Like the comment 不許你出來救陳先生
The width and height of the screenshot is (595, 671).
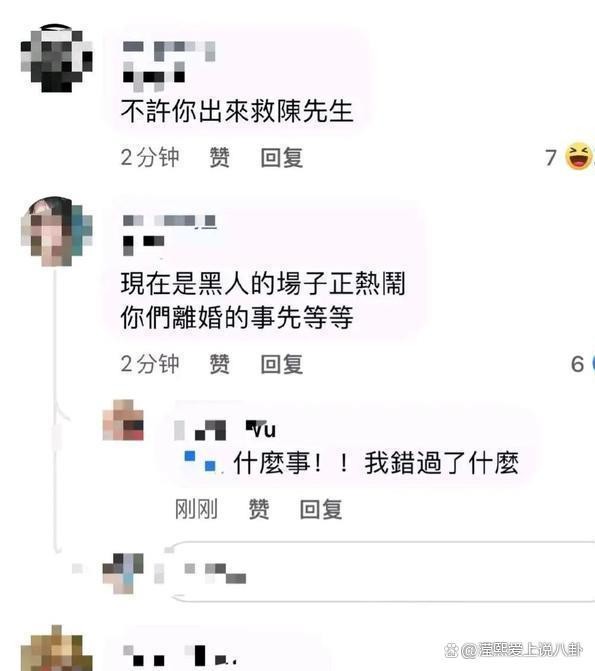coord(220,157)
